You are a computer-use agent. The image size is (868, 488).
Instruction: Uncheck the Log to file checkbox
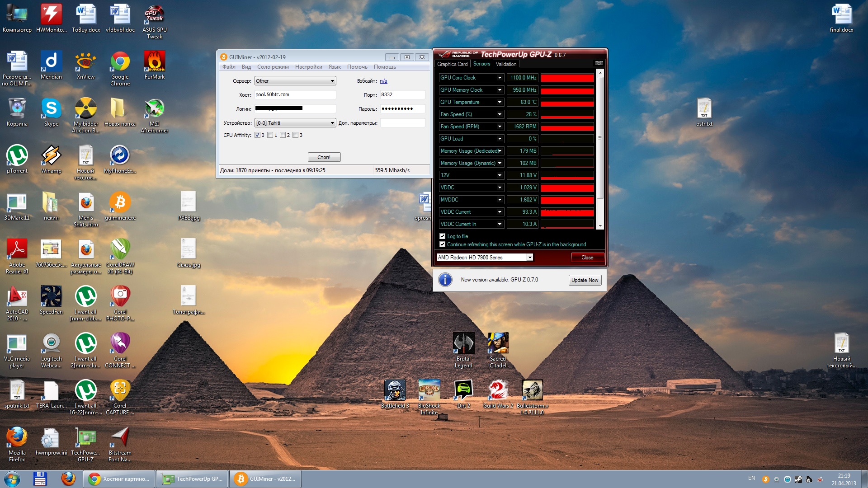443,236
